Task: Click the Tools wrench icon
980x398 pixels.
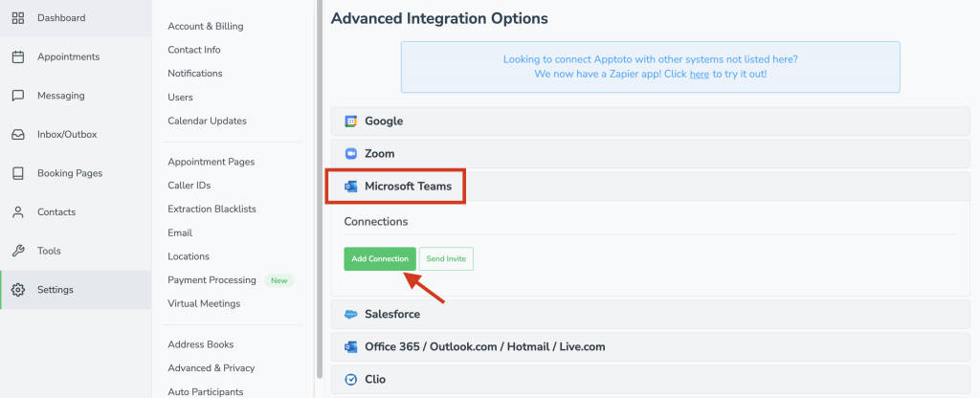Action: [x=18, y=251]
